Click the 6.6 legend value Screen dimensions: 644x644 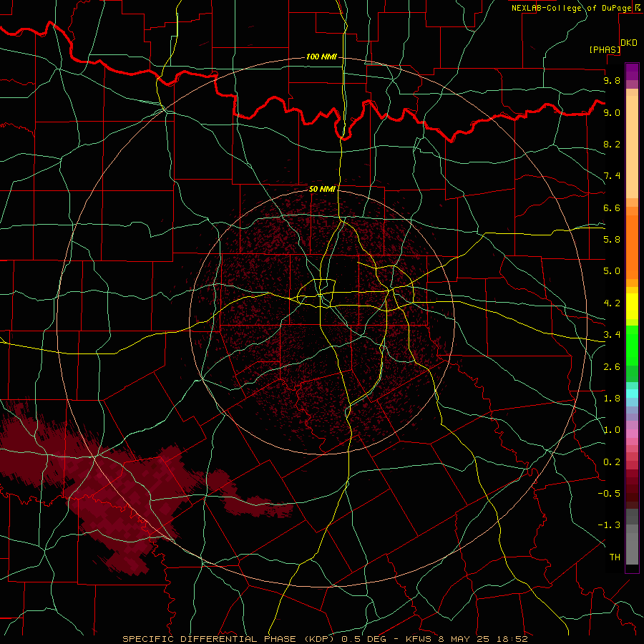tap(612, 208)
